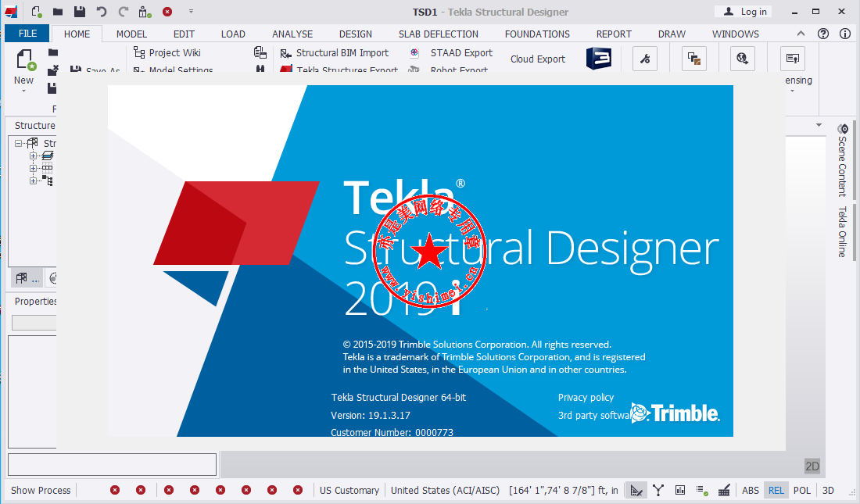Viewport: 860px width, 504px height.
Task: Expand the tree node beside the grid icon
Action: pyautogui.click(x=33, y=168)
